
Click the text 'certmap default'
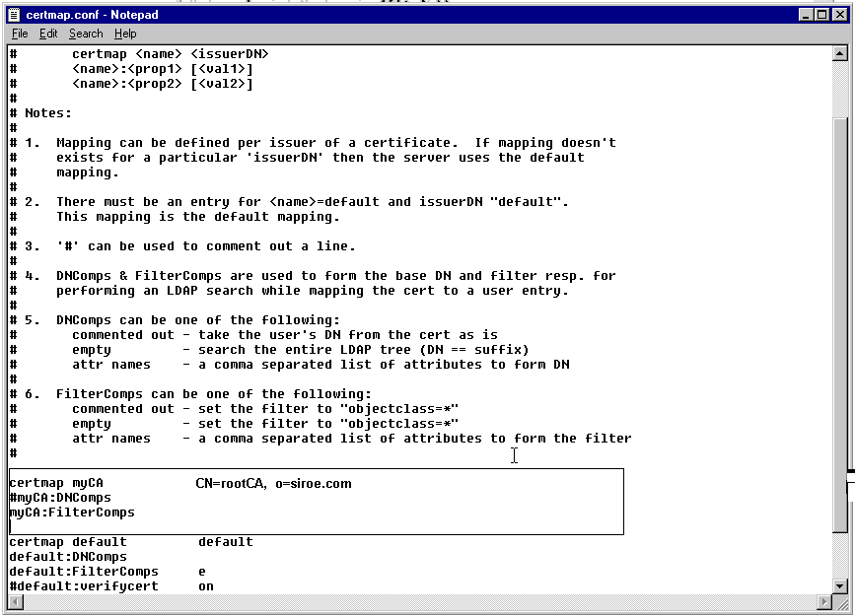[x=68, y=542]
